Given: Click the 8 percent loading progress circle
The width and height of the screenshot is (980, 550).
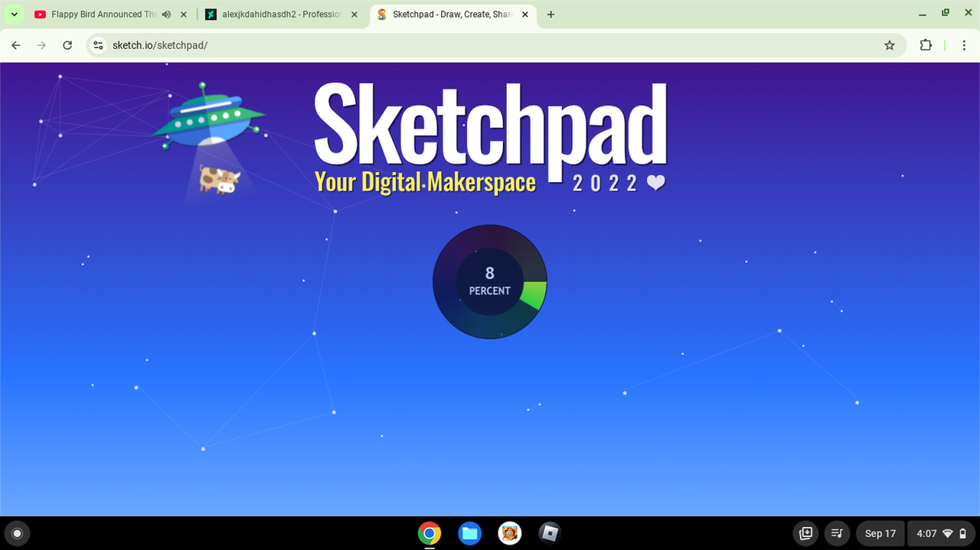Looking at the screenshot, I should point(490,282).
